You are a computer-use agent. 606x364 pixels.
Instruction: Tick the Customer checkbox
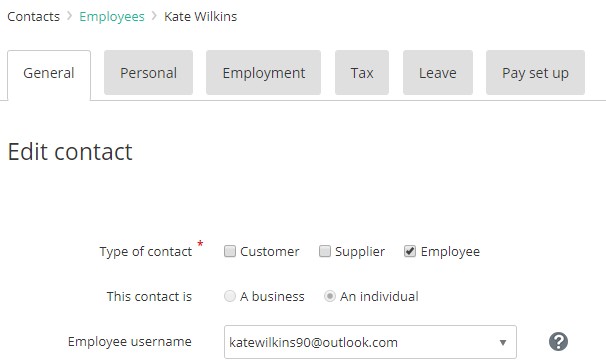tap(230, 251)
